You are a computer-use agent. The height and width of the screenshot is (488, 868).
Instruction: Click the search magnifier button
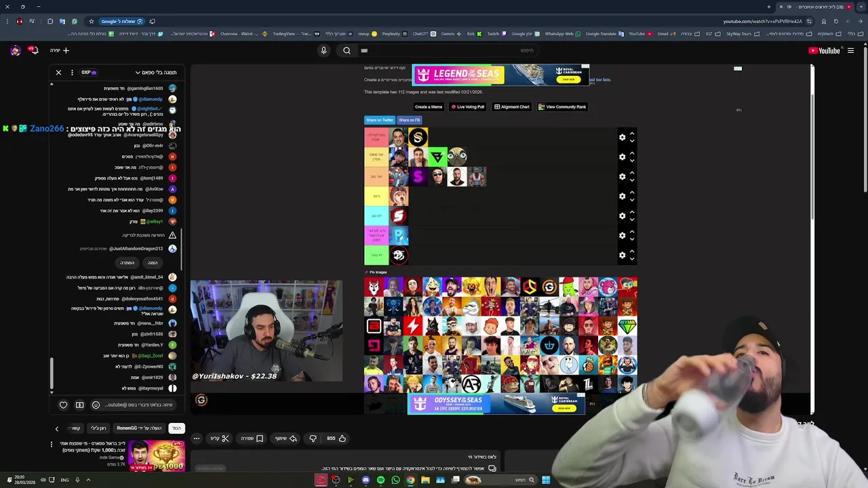pyautogui.click(x=347, y=50)
